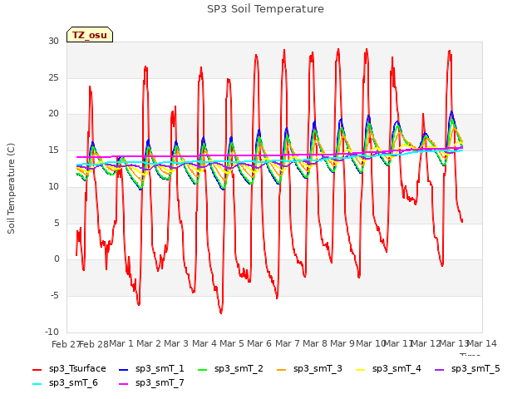Click the 25 y-axis tick label
This screenshot has width=532, height=399.
[53, 77]
